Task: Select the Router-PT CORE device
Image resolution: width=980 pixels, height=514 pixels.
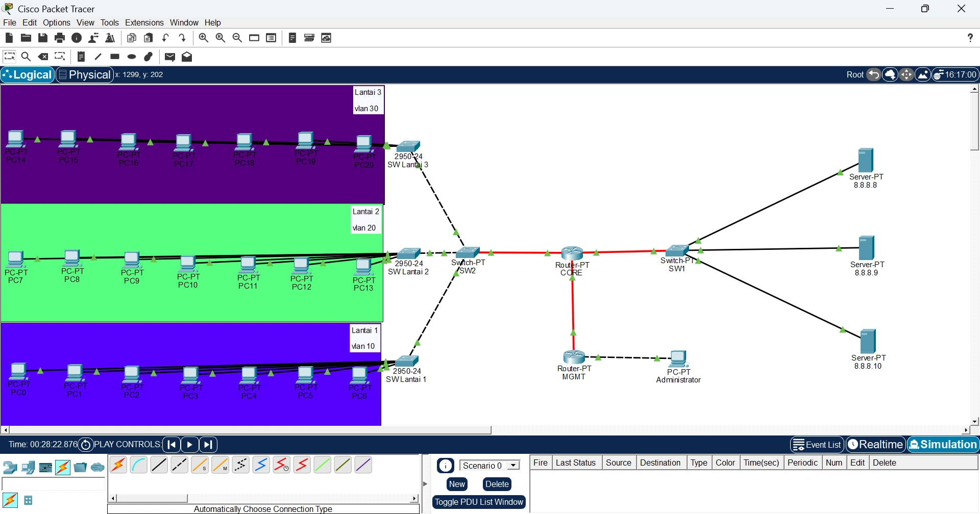Action: [572, 253]
